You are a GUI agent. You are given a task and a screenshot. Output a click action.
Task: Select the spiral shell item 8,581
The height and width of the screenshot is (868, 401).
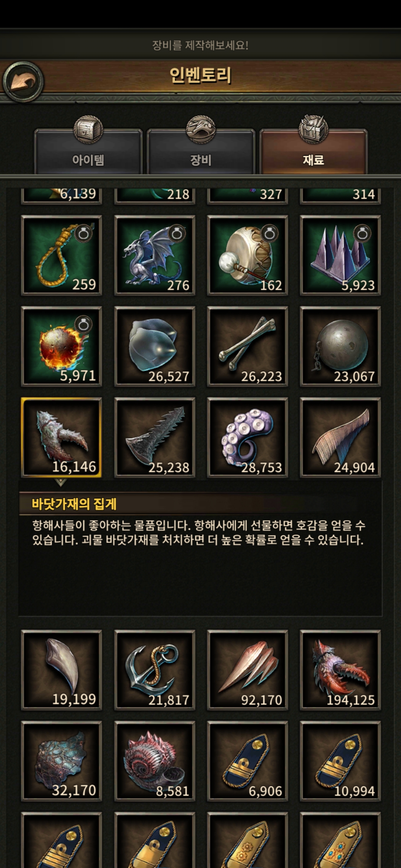[154, 761]
